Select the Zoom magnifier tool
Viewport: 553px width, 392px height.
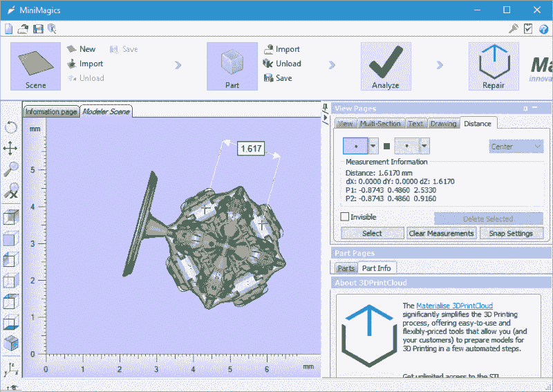pyautogui.click(x=11, y=169)
